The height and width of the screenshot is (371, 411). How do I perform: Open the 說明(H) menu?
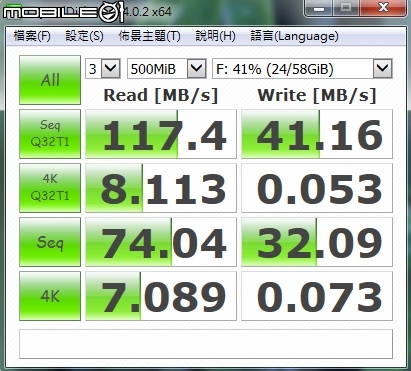[215, 36]
